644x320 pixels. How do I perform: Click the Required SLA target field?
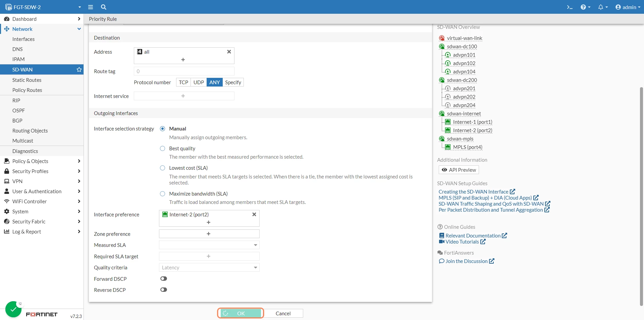click(x=209, y=256)
